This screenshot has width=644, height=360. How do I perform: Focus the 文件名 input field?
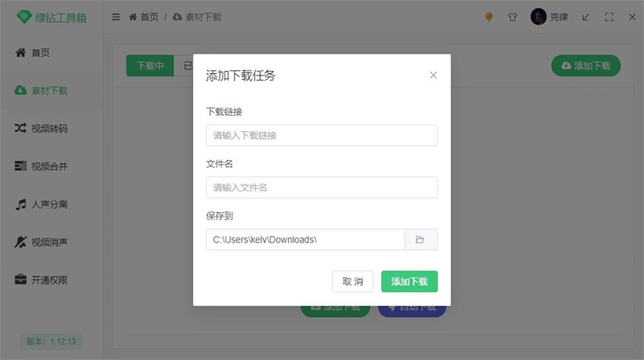tap(322, 188)
